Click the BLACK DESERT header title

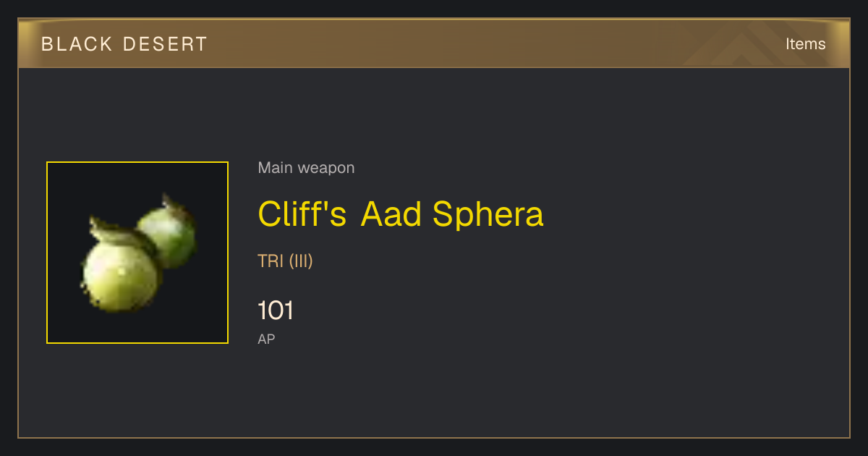(x=124, y=44)
